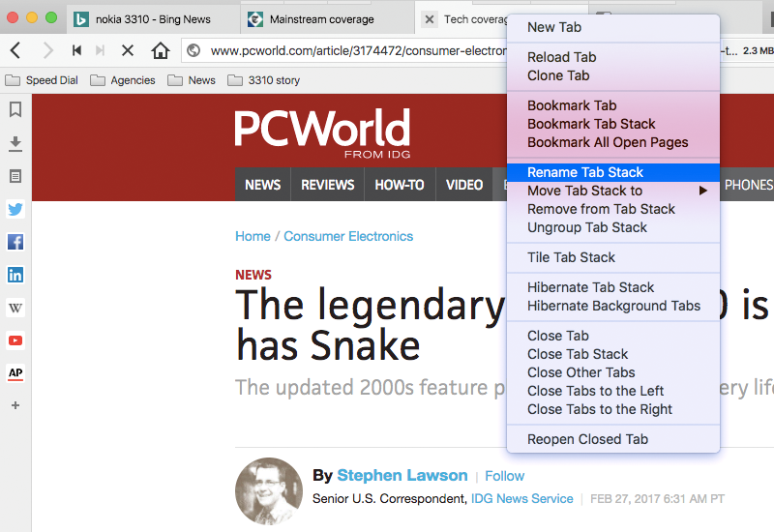
Task: Choose Hibernate Tab Stack
Action: click(x=613, y=287)
